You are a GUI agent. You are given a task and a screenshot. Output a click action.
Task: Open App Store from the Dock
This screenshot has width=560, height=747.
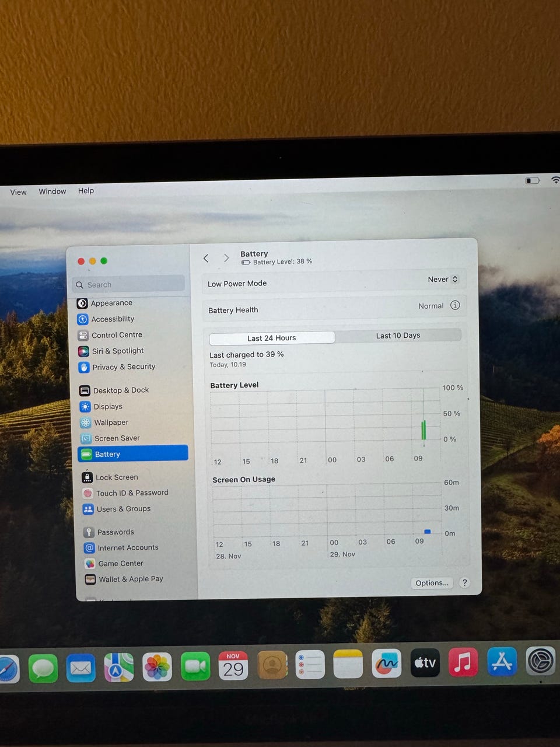502,662
